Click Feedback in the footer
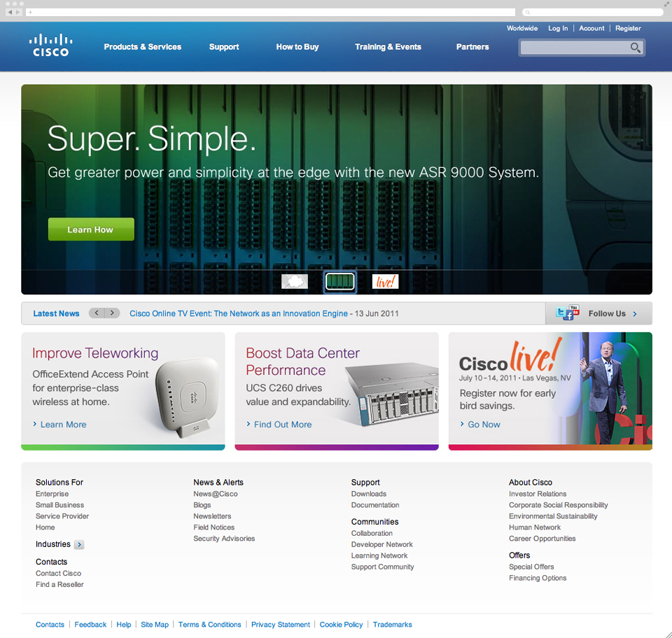672x638 pixels. pos(90,624)
